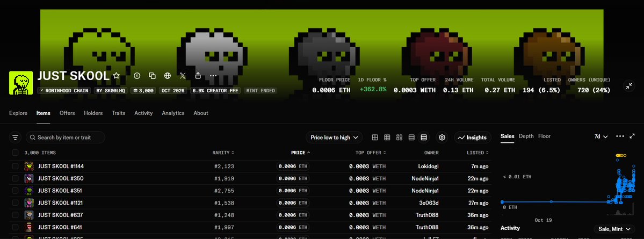Image resolution: width=644 pixels, height=239 pixels.
Task: Open the About tab
Action: [201, 113]
